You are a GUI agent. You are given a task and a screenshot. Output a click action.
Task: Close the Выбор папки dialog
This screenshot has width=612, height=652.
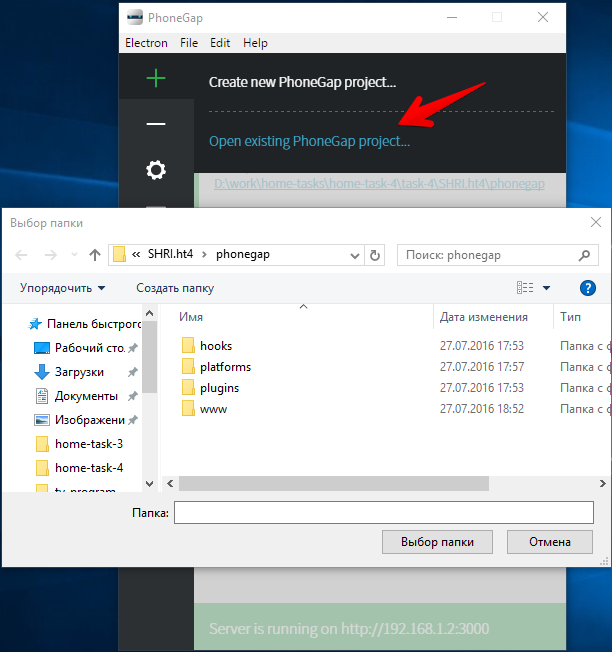click(x=595, y=222)
